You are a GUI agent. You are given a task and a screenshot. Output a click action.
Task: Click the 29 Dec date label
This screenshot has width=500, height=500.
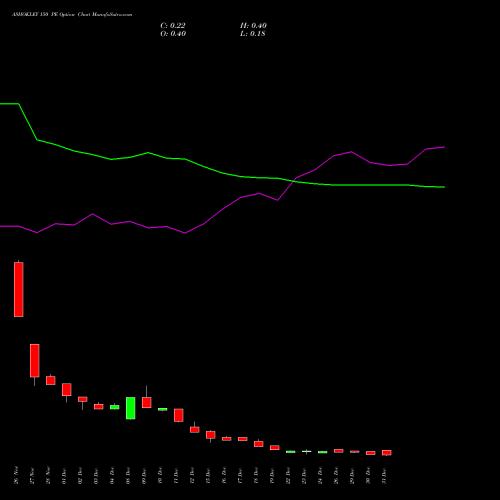[352, 476]
